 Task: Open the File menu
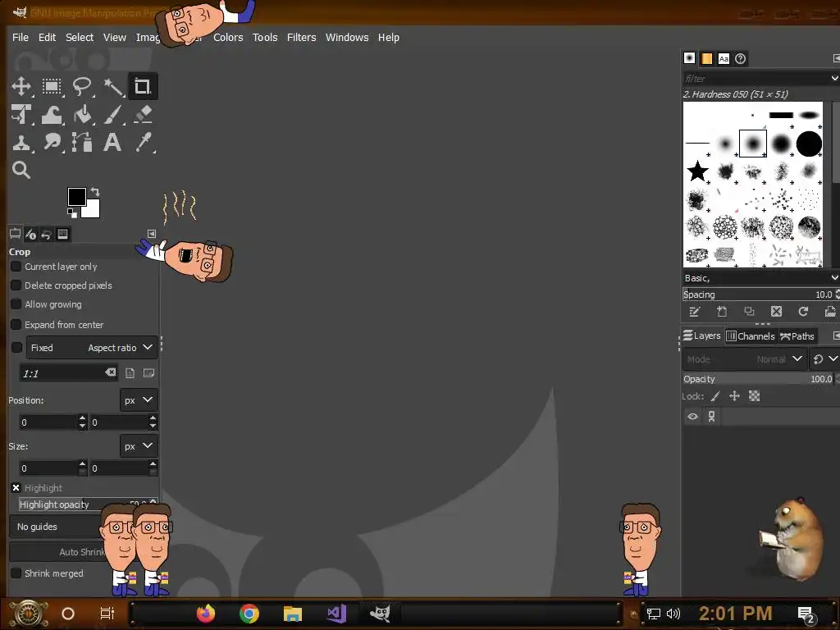tap(21, 38)
